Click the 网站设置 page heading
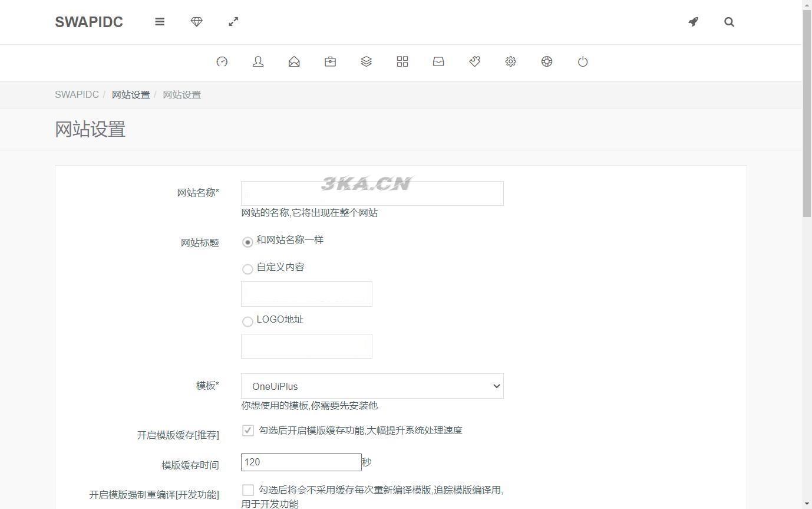Viewport: 812px width, 509px height. pos(90,130)
